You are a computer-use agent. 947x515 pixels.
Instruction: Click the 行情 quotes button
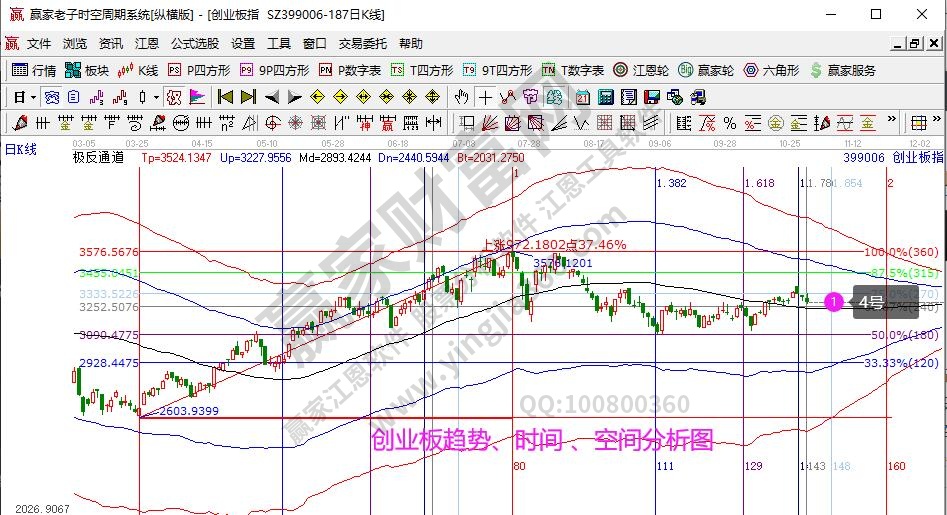pos(34,70)
